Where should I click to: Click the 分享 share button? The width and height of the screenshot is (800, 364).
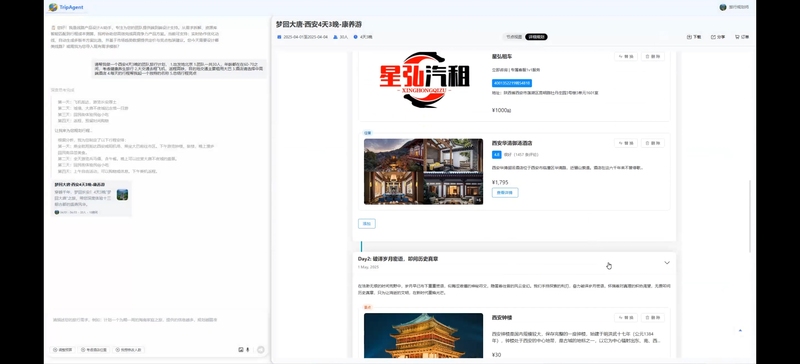coord(718,37)
